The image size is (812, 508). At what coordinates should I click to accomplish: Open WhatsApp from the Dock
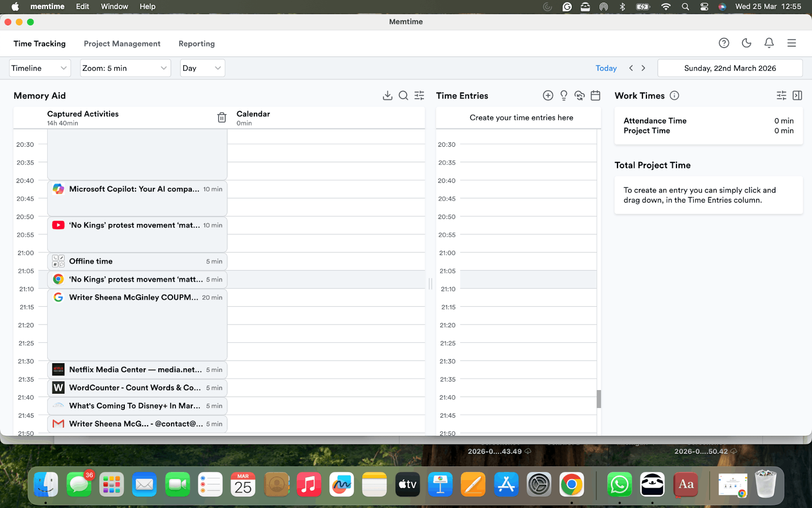pyautogui.click(x=620, y=485)
